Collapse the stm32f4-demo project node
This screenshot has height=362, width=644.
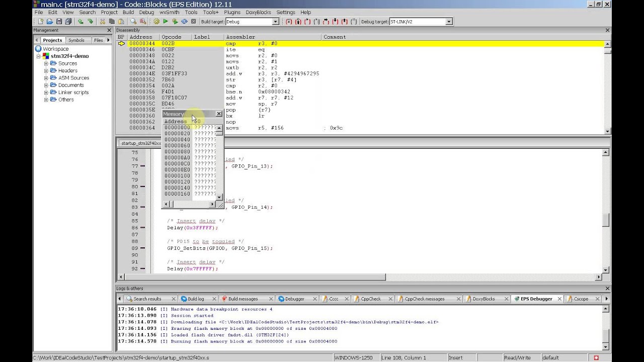point(38,56)
